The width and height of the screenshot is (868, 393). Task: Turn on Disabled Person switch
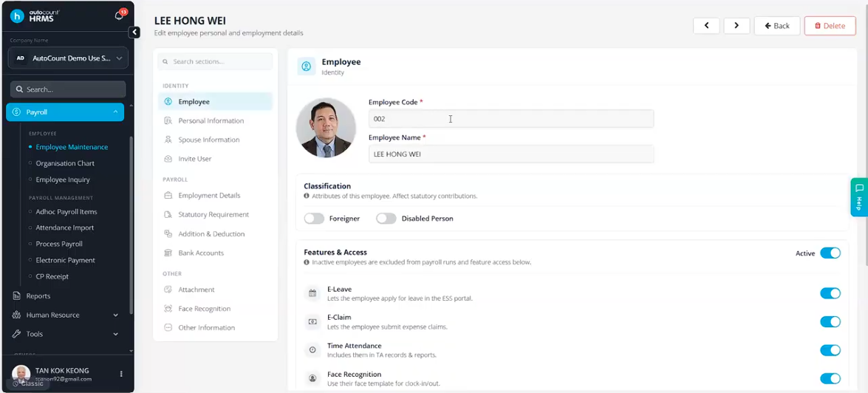(386, 219)
